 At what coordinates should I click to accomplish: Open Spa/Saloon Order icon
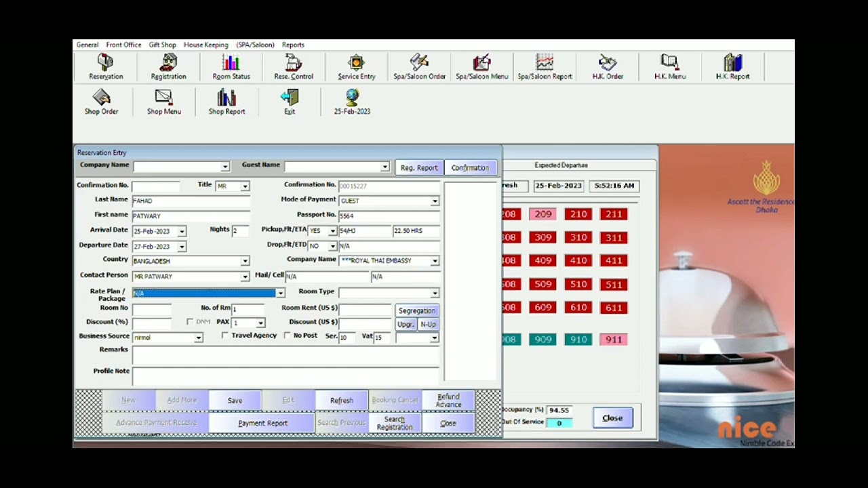(x=419, y=68)
